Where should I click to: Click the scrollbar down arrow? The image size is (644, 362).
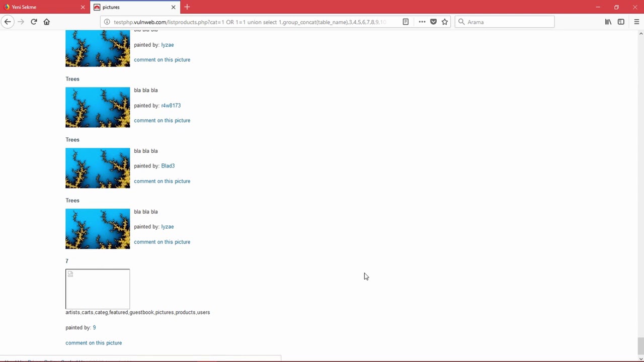[x=640, y=358]
